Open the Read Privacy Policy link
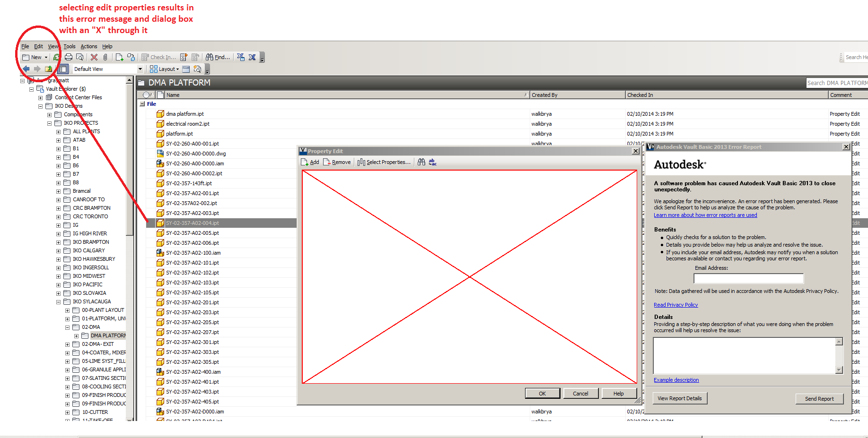 (x=675, y=305)
